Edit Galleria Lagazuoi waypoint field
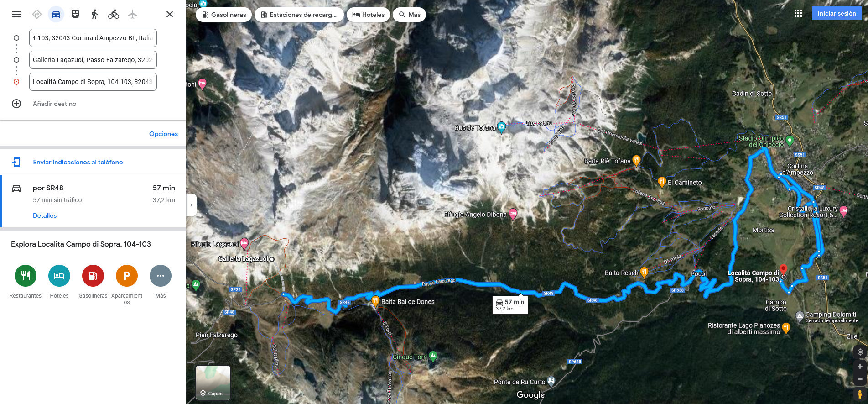This screenshot has height=404, width=868. coord(93,60)
